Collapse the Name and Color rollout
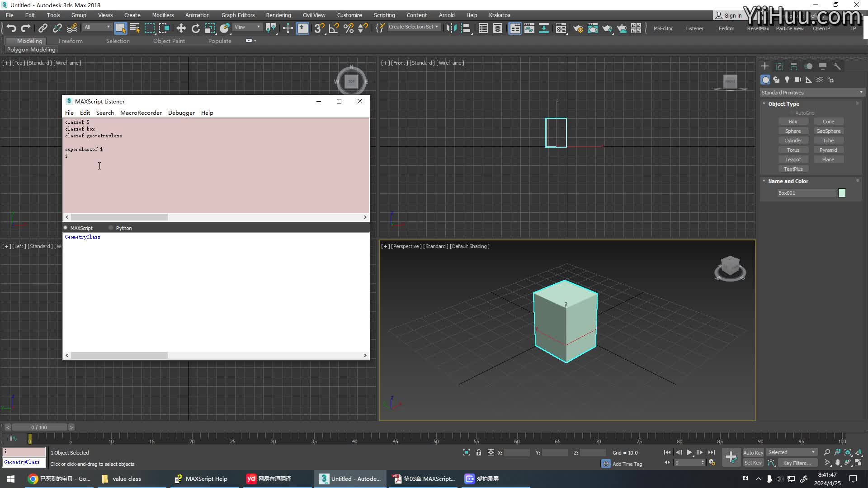 tap(788, 181)
